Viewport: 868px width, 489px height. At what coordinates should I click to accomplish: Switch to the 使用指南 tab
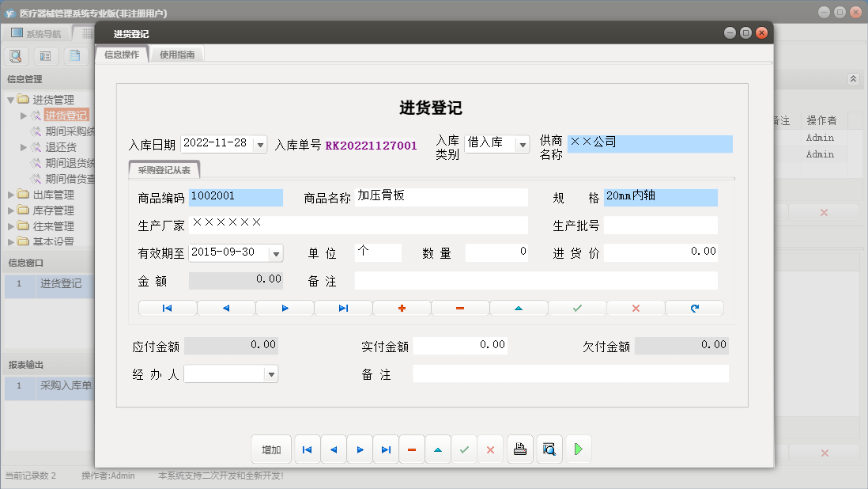pos(179,55)
